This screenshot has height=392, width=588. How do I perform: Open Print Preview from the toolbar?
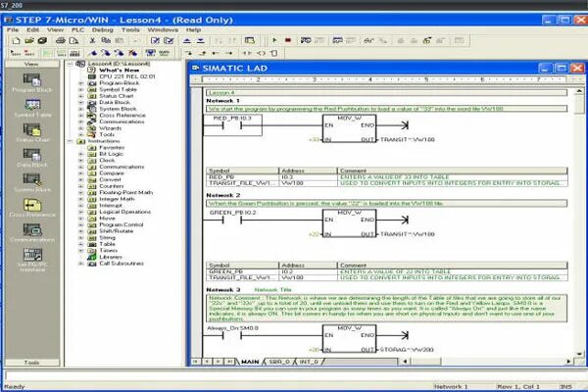click(73, 40)
